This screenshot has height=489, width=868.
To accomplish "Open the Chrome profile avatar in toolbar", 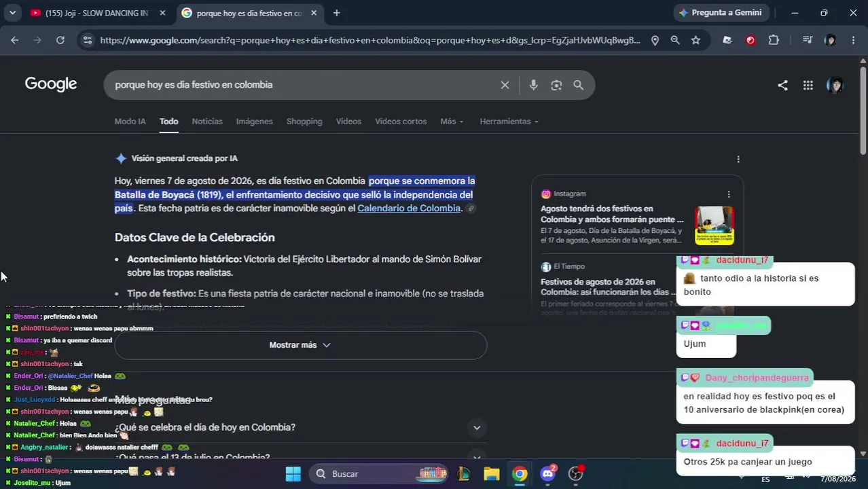I will [830, 40].
